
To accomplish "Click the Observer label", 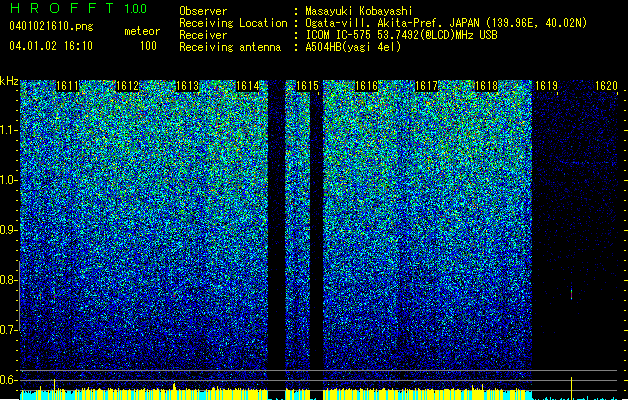I will coord(203,11).
